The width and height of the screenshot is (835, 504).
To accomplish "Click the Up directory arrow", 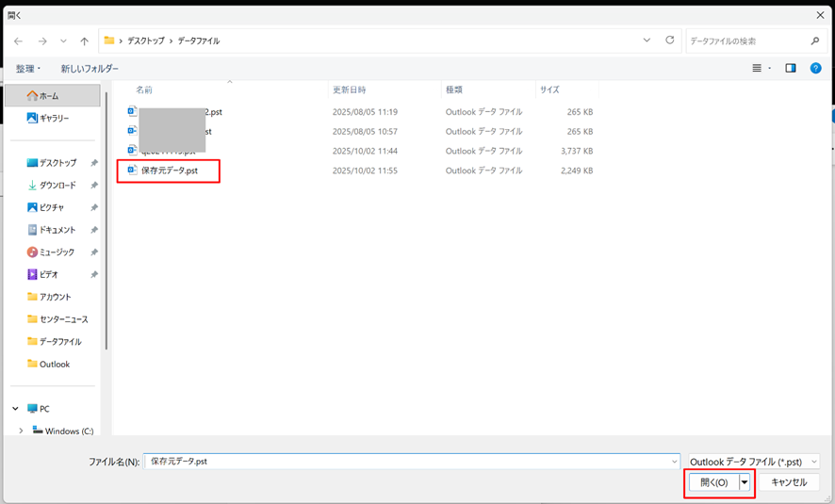I will pos(85,41).
